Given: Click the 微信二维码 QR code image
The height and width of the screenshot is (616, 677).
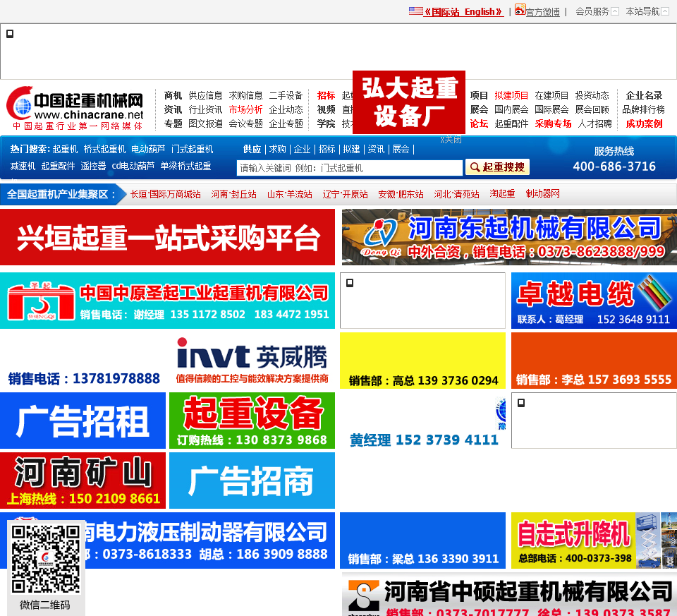Looking at the screenshot, I should [45, 559].
